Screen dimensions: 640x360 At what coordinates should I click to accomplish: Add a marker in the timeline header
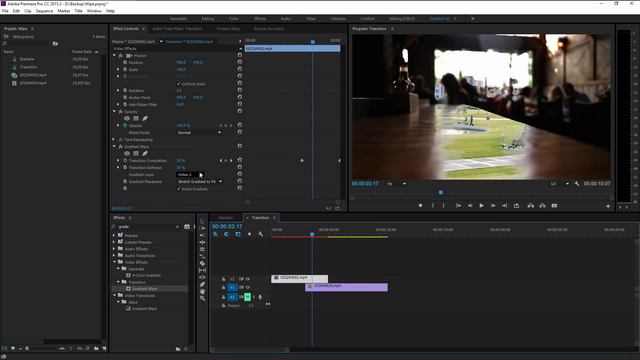pos(249,234)
